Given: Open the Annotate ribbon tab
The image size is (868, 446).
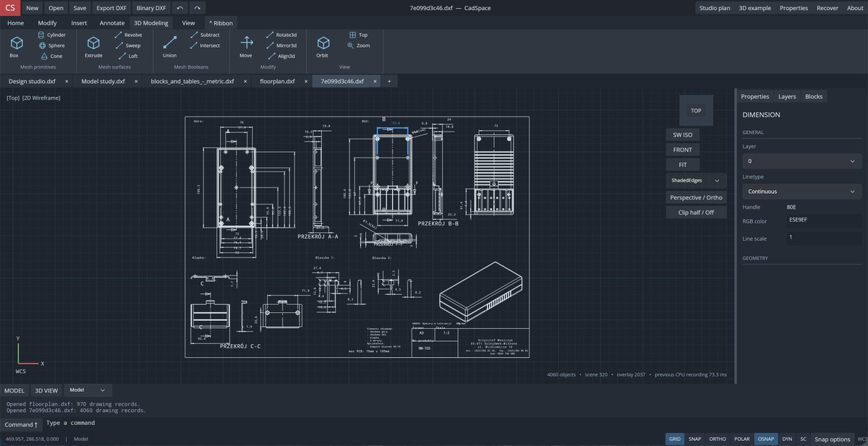Looking at the screenshot, I should coord(112,22).
